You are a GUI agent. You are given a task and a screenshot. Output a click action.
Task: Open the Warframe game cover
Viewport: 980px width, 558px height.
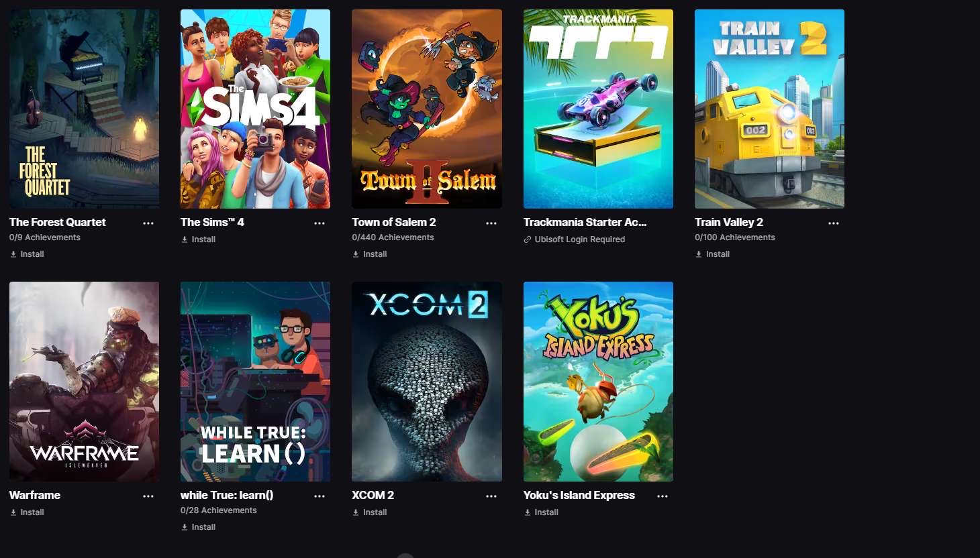coord(84,382)
